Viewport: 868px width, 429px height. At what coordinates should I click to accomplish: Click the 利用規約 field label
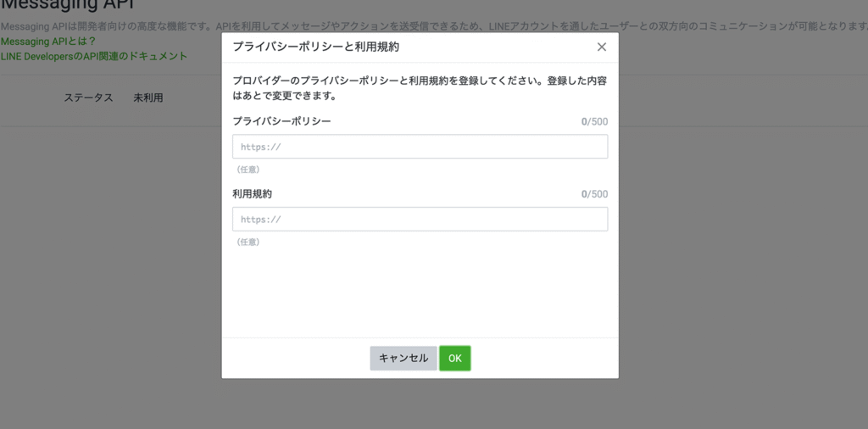[253, 194]
